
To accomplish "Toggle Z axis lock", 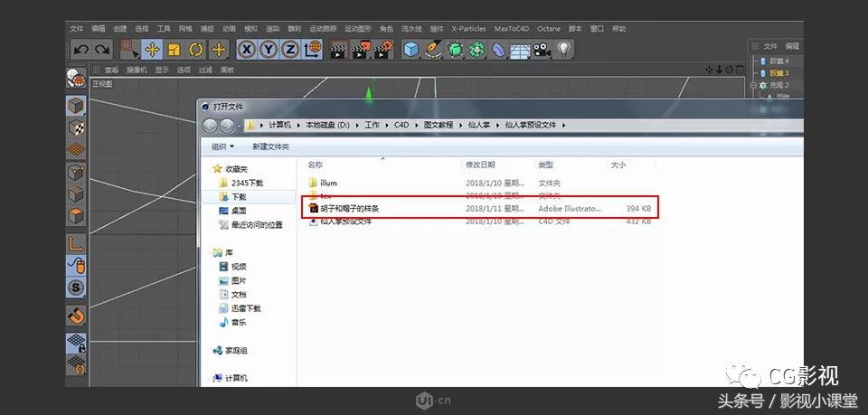I will click(x=290, y=50).
